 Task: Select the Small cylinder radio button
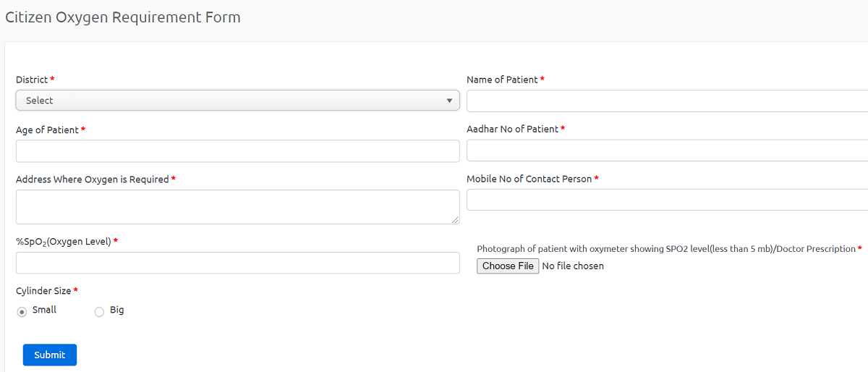pyautogui.click(x=22, y=312)
